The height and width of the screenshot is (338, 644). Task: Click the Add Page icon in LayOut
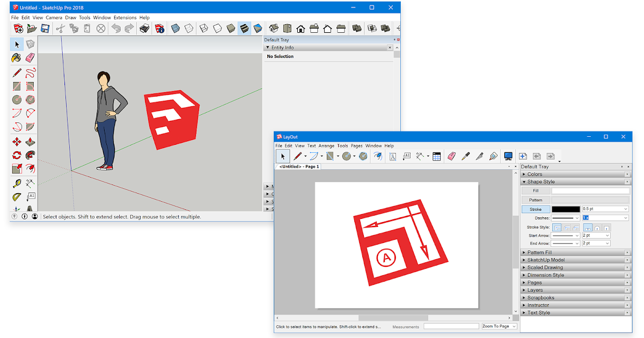pos(523,156)
